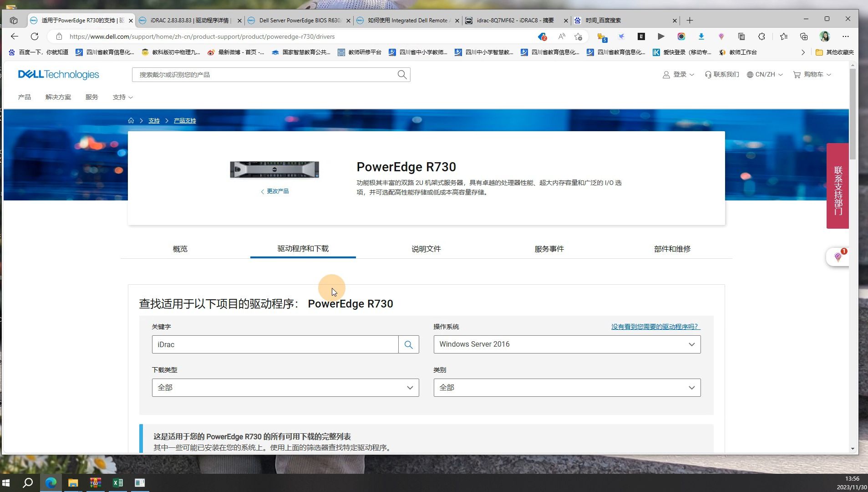Expand the 类别 dropdown
The height and width of the screenshot is (492, 868).
point(567,388)
